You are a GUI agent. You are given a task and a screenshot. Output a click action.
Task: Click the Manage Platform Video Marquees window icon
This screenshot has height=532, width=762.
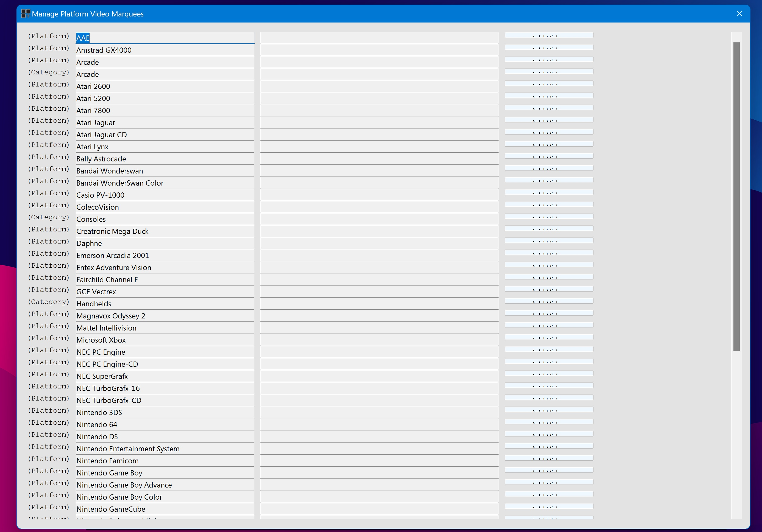click(x=25, y=14)
